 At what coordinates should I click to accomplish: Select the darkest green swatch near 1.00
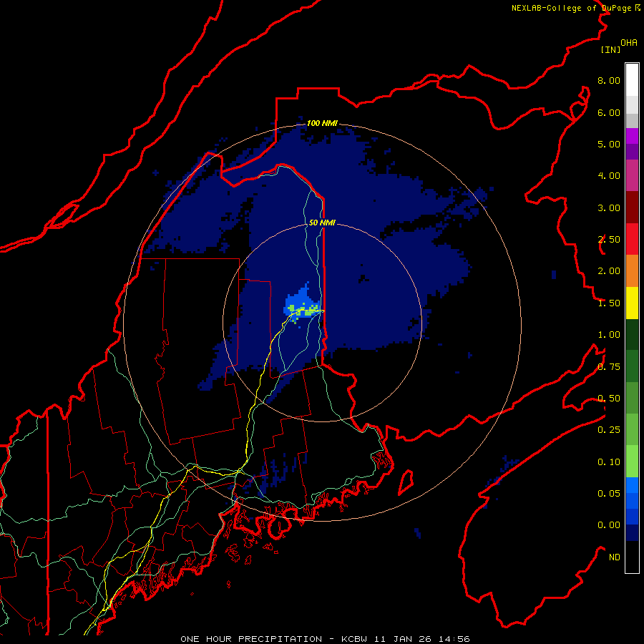point(632,335)
